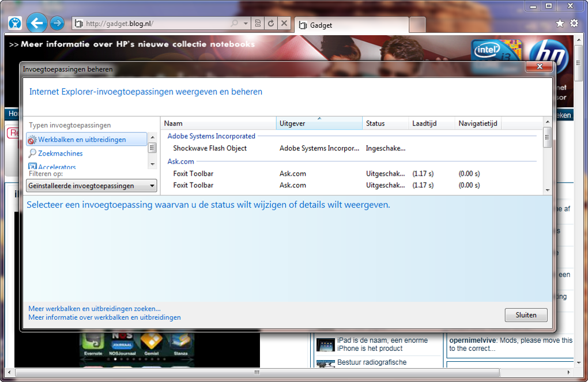Sort the list by Status column
This screenshot has width=588, height=382.
point(386,123)
